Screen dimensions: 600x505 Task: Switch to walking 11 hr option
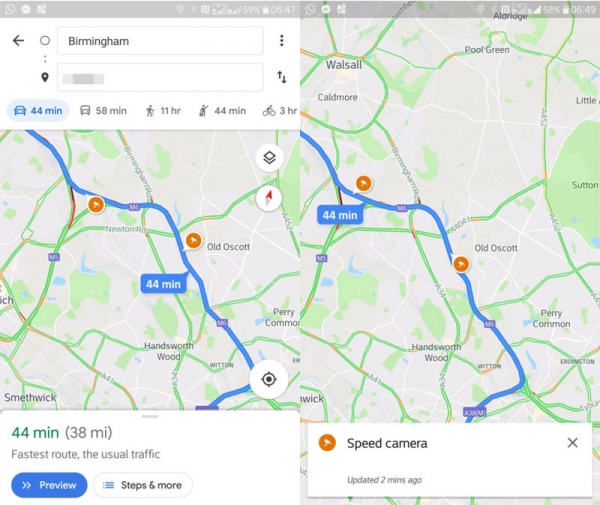[x=164, y=111]
